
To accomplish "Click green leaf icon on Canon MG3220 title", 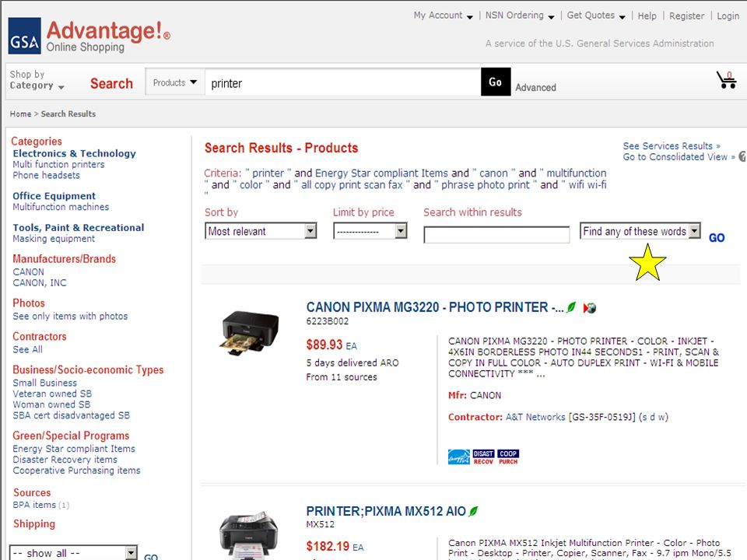I will (570, 308).
